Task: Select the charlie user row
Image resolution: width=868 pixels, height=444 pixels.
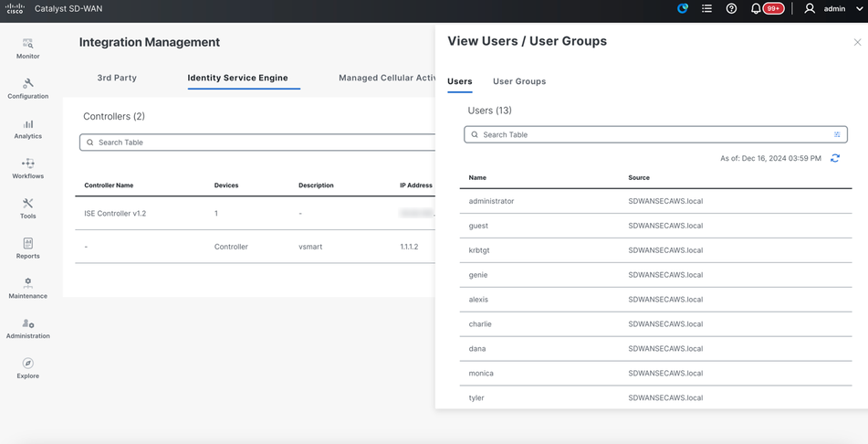Action: [x=655, y=324]
